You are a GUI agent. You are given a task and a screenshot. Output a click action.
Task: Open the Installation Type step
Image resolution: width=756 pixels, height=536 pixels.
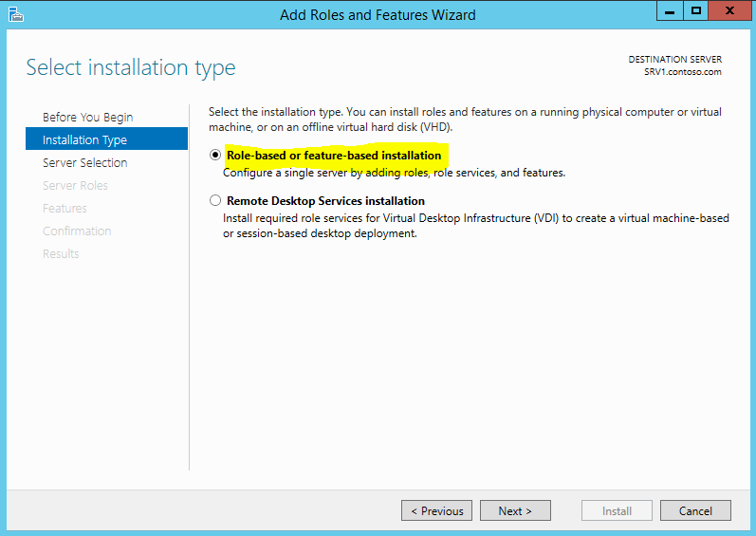106,139
